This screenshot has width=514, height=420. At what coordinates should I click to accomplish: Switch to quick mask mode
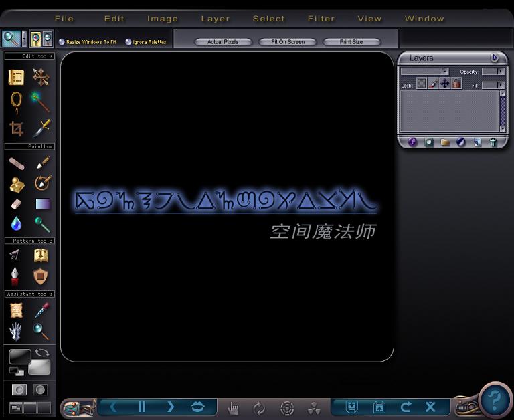[x=40, y=389]
